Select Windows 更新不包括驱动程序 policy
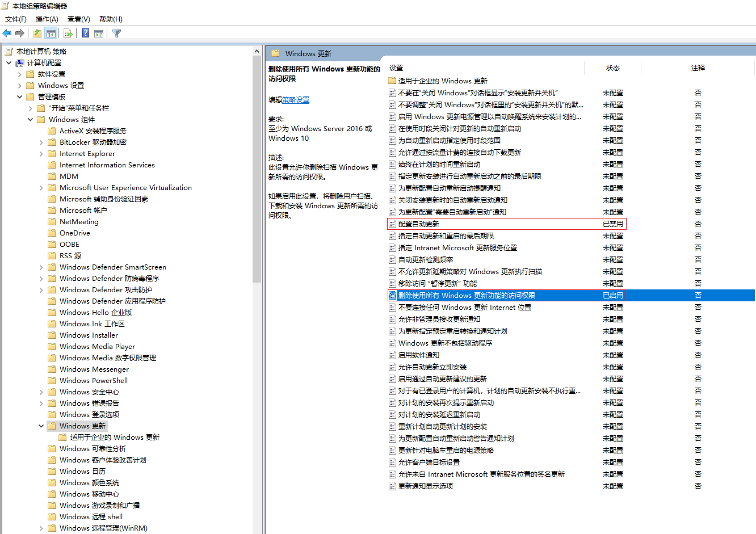Viewport: 756px width, 534px height. [445, 343]
